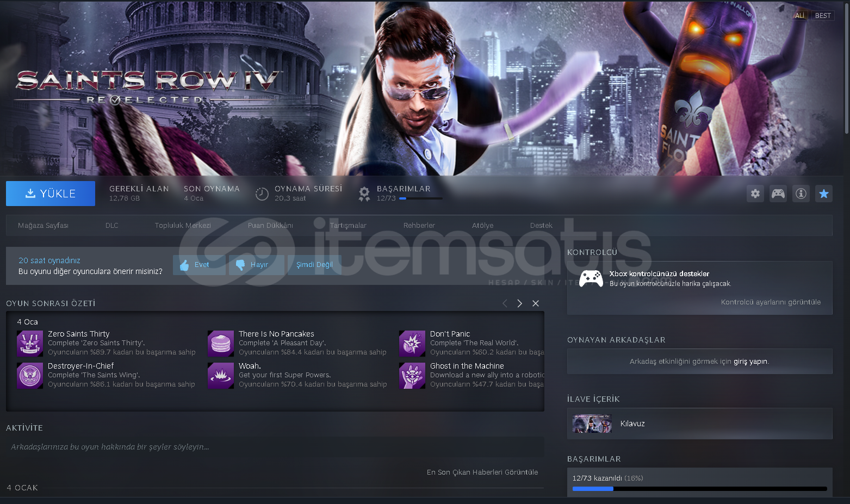850x504 pixels.
Task: Focus the activity comment input field
Action: pos(275,447)
